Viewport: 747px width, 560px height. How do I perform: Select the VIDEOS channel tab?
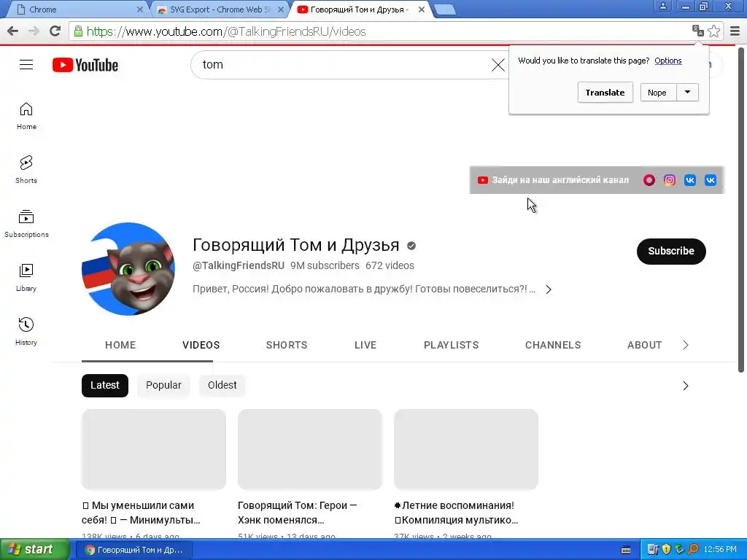(x=201, y=345)
